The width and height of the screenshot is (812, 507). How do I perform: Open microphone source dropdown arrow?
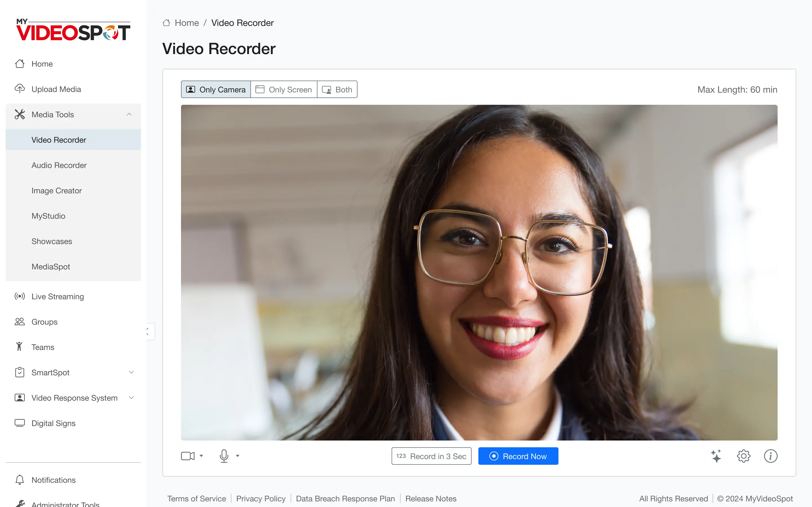pyautogui.click(x=238, y=456)
